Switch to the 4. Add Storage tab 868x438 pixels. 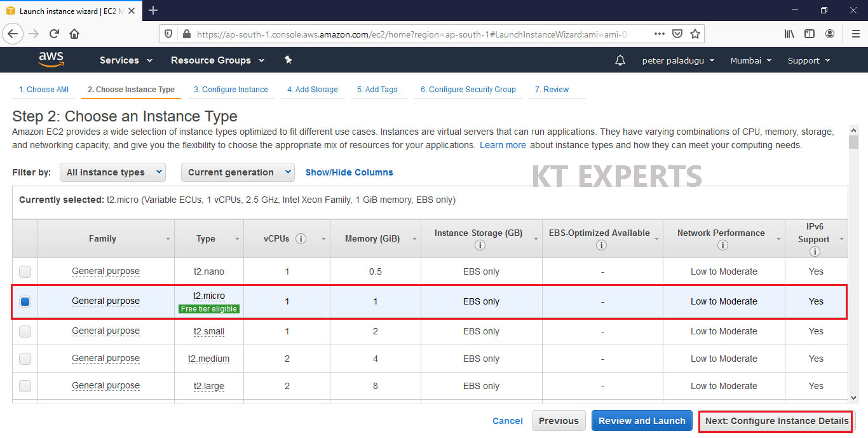pos(312,90)
